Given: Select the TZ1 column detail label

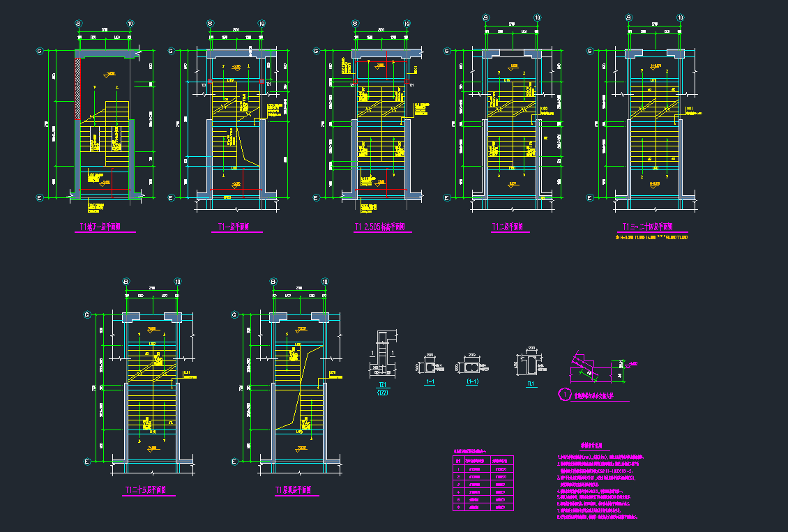Looking at the screenshot, I should (382, 385).
